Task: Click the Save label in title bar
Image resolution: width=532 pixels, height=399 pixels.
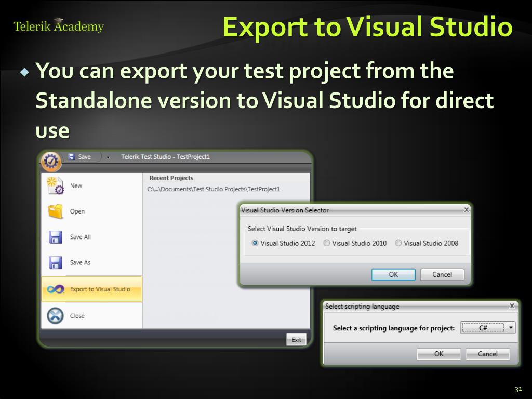Action: pyautogui.click(x=85, y=157)
